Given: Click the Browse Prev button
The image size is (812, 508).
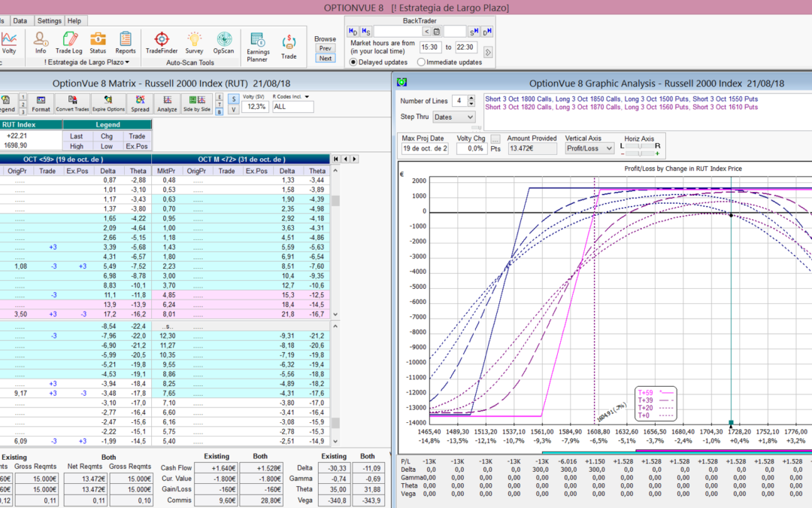Looking at the screenshot, I should (x=326, y=48).
